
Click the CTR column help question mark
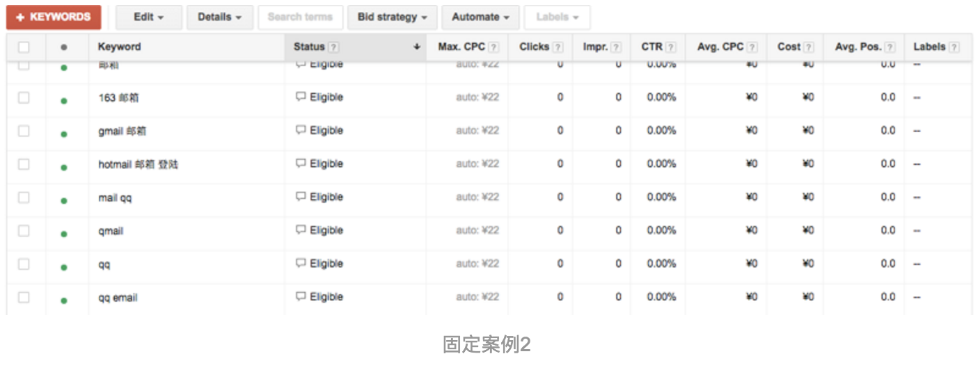pyautogui.click(x=670, y=47)
